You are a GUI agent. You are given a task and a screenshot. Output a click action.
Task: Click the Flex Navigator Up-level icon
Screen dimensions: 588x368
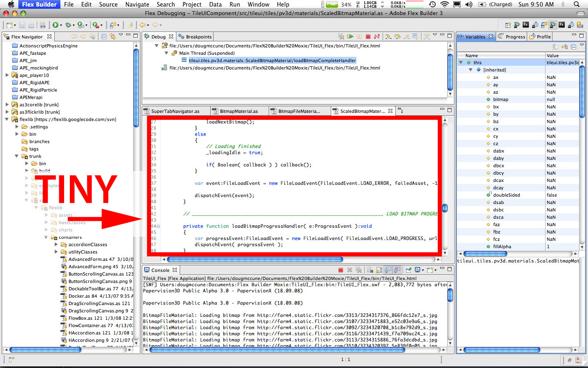click(x=92, y=36)
